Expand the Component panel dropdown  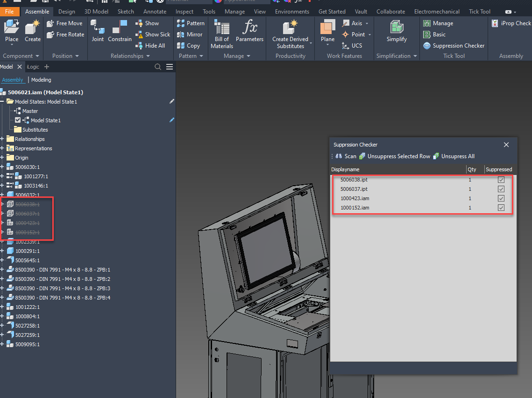click(x=37, y=56)
